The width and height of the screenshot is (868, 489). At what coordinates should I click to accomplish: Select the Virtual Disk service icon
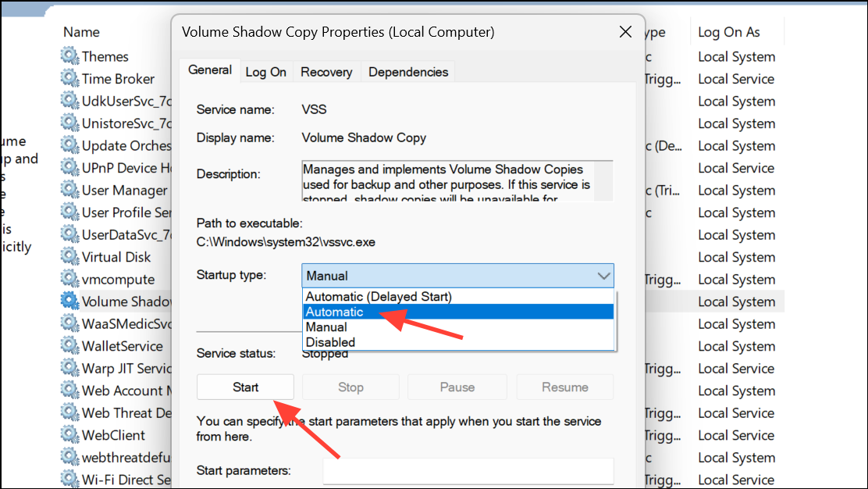[x=70, y=257]
